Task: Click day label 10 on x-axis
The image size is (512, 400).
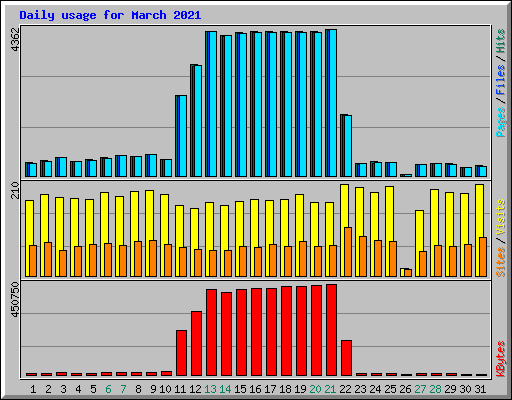Action: click(165, 389)
